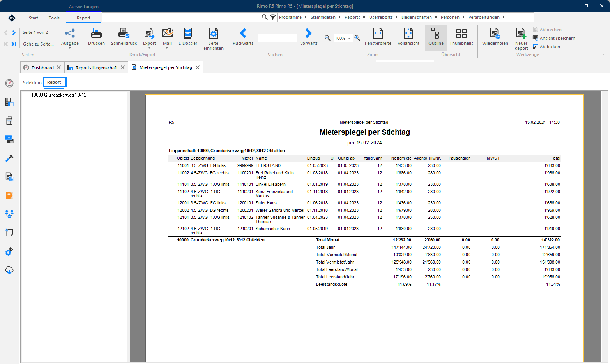Switch to Vollansicht zoom
The height and width of the screenshot is (364, 610).
408,37
